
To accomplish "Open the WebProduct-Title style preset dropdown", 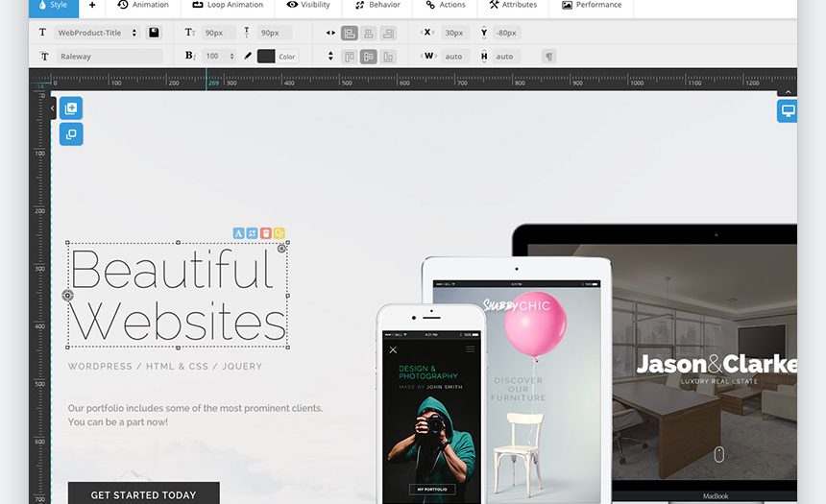I will click(x=97, y=33).
